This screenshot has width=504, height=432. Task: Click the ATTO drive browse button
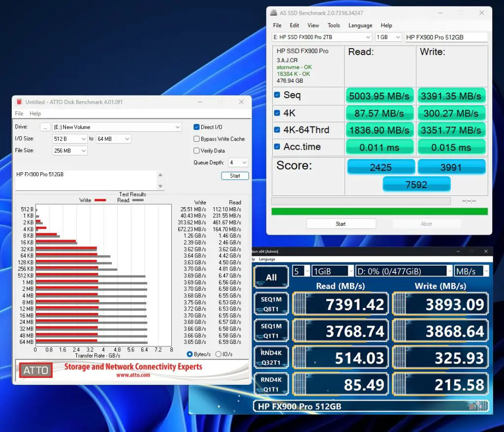(45, 127)
